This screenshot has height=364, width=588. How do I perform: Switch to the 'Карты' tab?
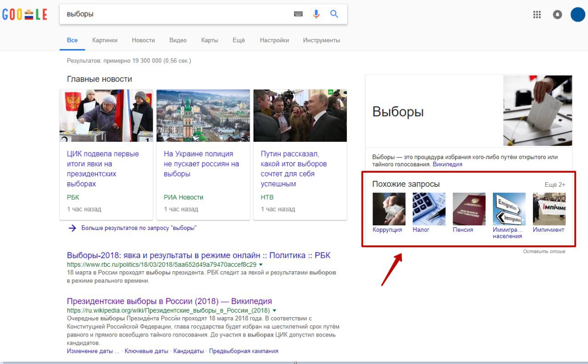[209, 40]
